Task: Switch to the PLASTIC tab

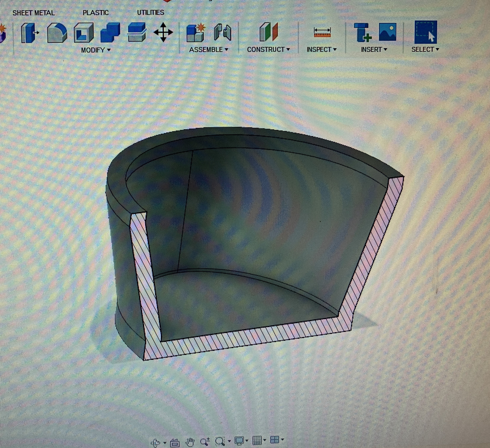Action: pyautogui.click(x=96, y=13)
